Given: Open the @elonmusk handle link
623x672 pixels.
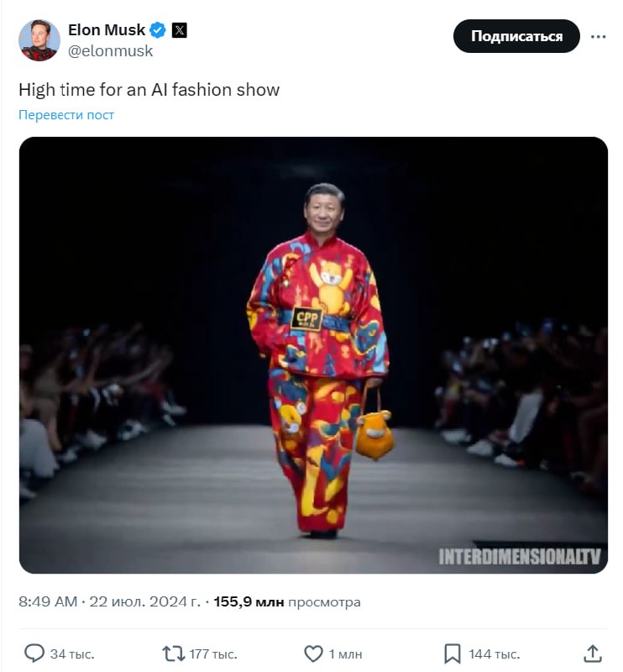Looking at the screenshot, I should 111,50.
